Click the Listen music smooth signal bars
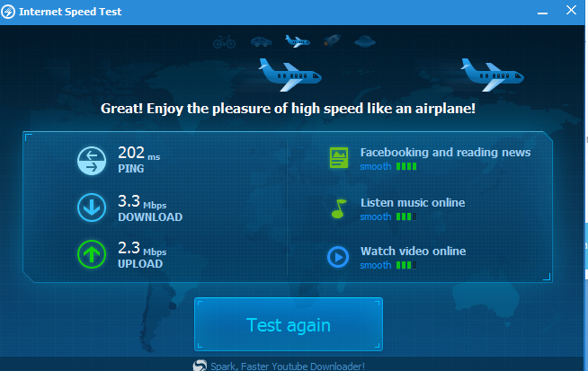The width and height of the screenshot is (588, 371). point(406,216)
